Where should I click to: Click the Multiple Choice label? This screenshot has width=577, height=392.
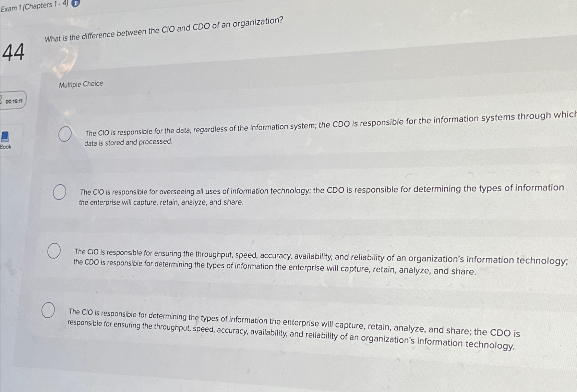(82, 84)
